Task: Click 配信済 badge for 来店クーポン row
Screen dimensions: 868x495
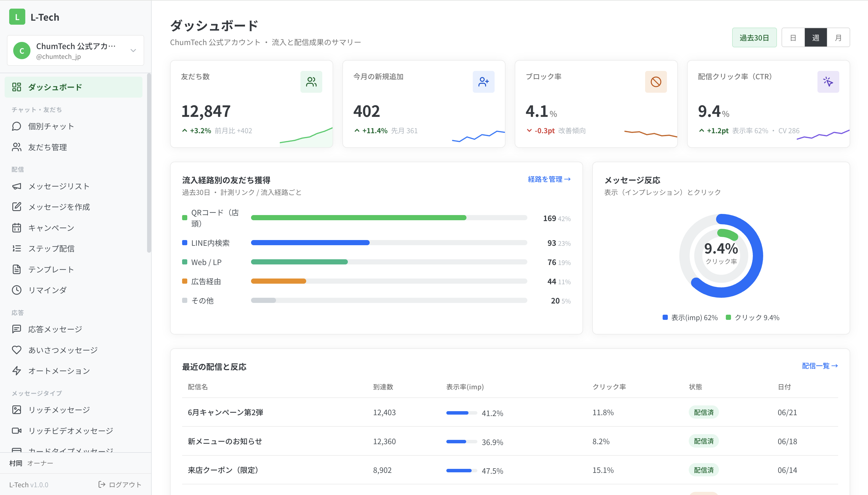Action: click(703, 470)
